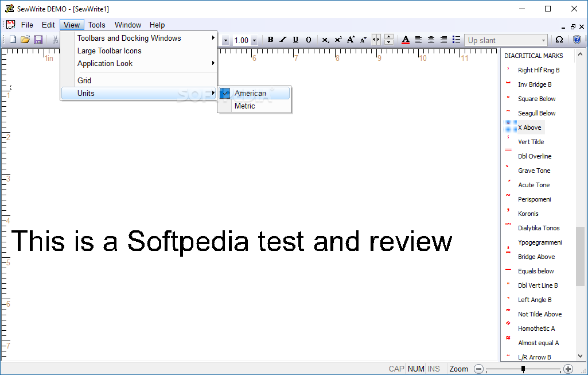Click the New document icon
This screenshot has height=375, width=588.
pyautogui.click(x=13, y=40)
